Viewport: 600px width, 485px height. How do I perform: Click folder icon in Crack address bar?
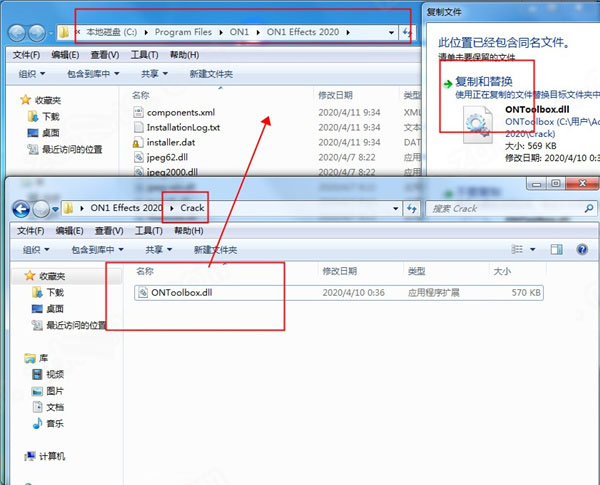pyautogui.click(x=68, y=208)
